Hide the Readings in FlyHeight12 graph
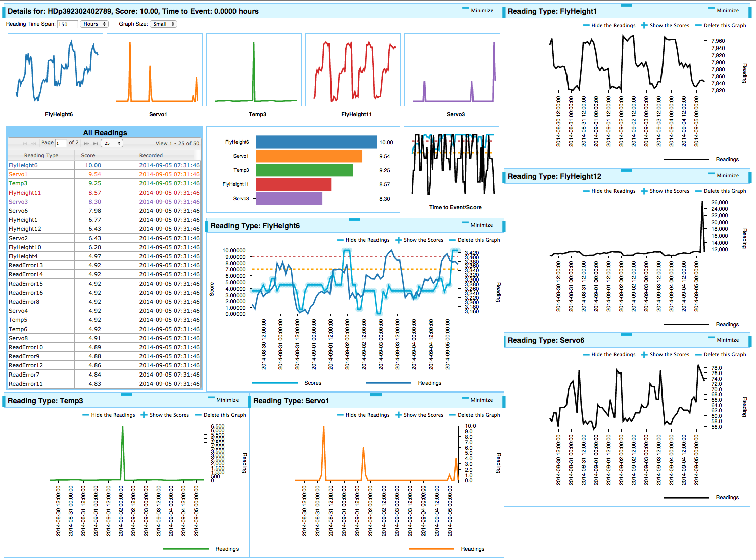The height and width of the screenshot is (560, 756). pos(609,191)
